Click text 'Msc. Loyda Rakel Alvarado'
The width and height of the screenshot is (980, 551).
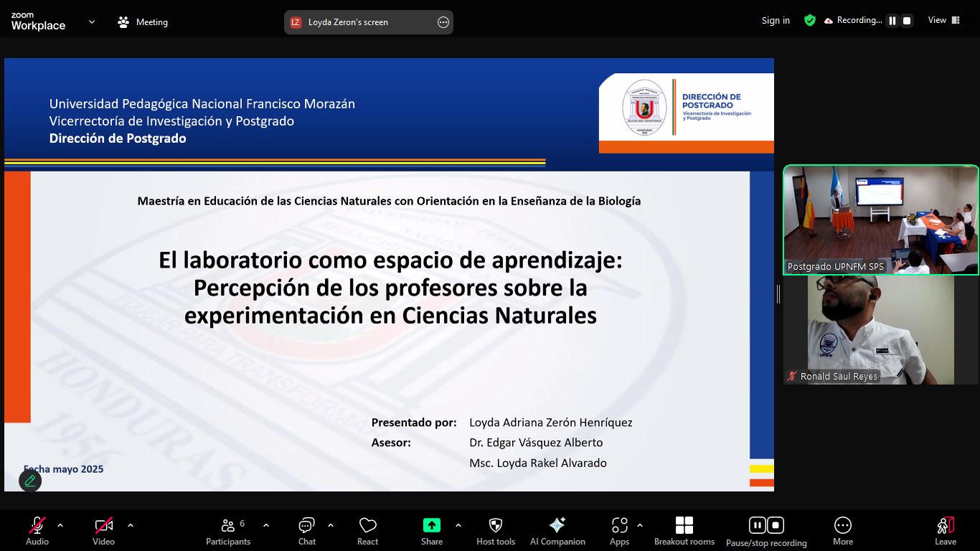[x=538, y=463]
